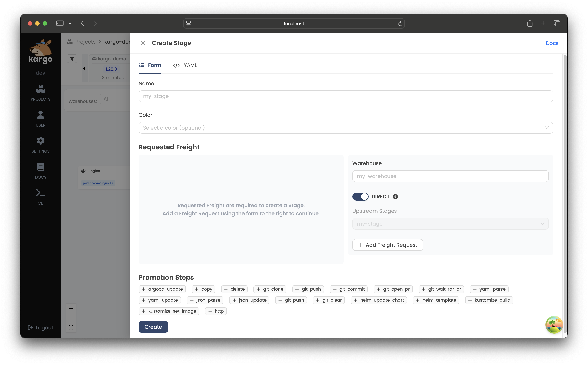Screen dimensions: 588x365
Task: Click the Add Freight Request button
Action: tap(388, 245)
